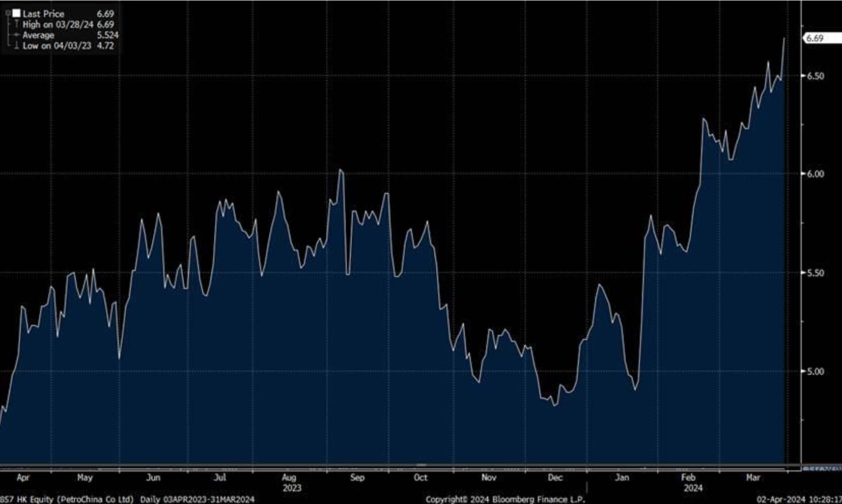Image resolution: width=842 pixels, height=504 pixels.
Task: Open the Daily frequency selector
Action: (x=149, y=499)
